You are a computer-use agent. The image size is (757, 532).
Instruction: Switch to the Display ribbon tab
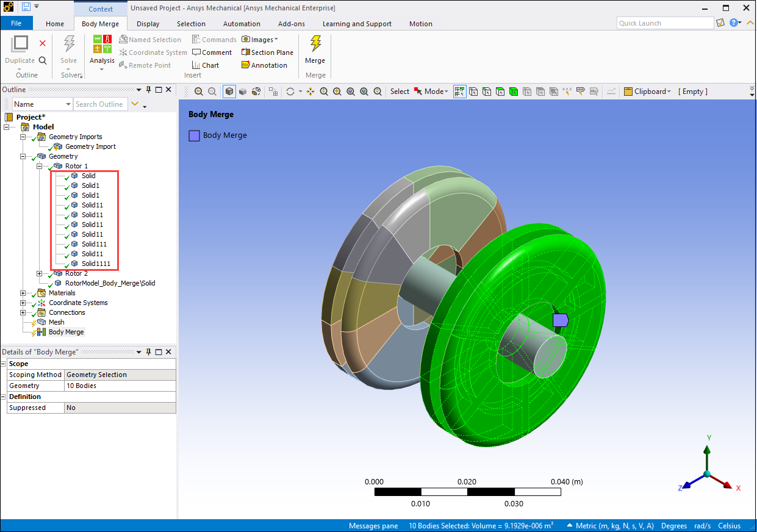click(x=148, y=24)
